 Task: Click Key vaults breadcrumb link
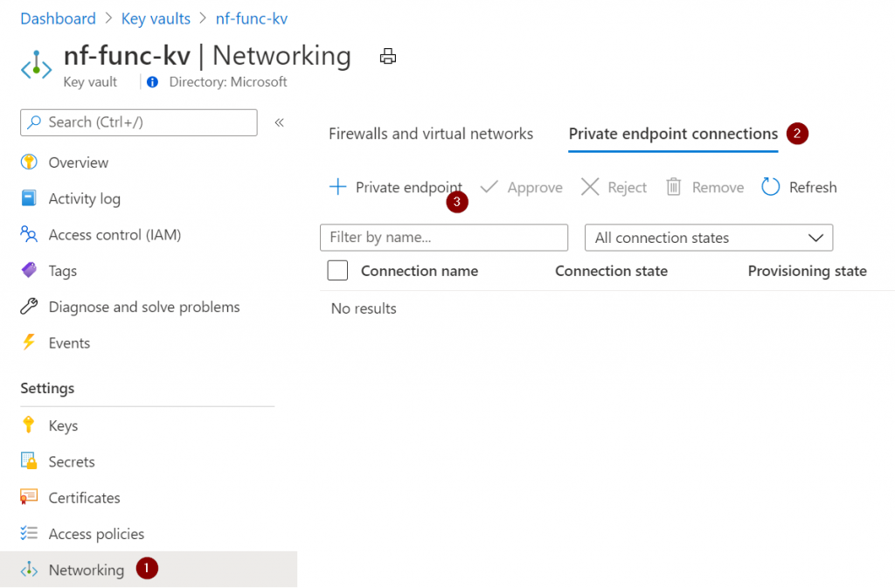(156, 18)
